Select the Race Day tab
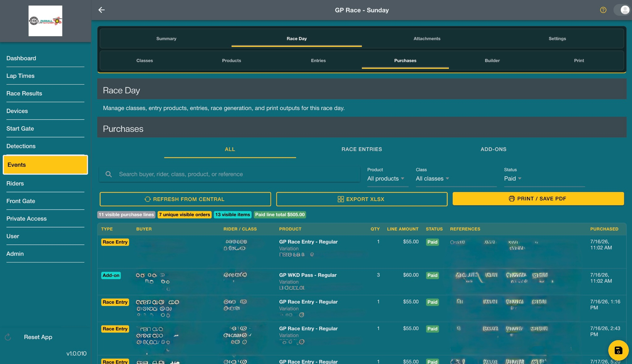 click(x=296, y=39)
